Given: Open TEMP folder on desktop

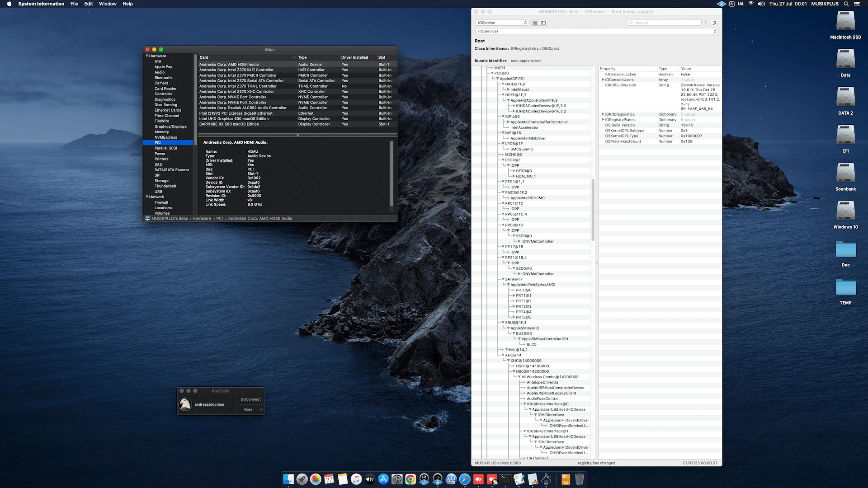Looking at the screenshot, I should click(845, 287).
